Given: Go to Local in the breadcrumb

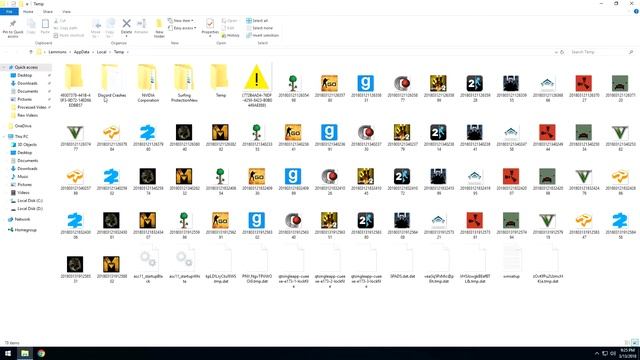Looking at the screenshot, I should coord(102,52).
